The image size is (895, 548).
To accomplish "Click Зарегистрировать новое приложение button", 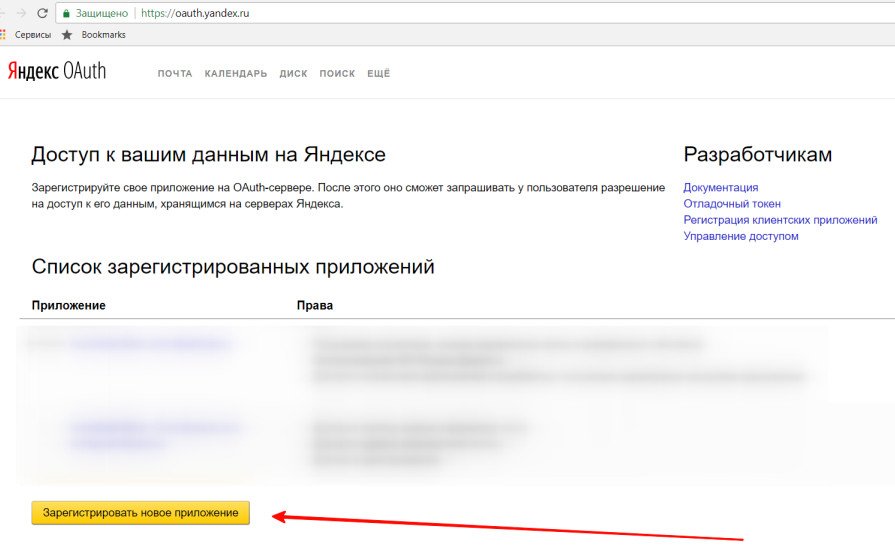I will click(x=140, y=513).
